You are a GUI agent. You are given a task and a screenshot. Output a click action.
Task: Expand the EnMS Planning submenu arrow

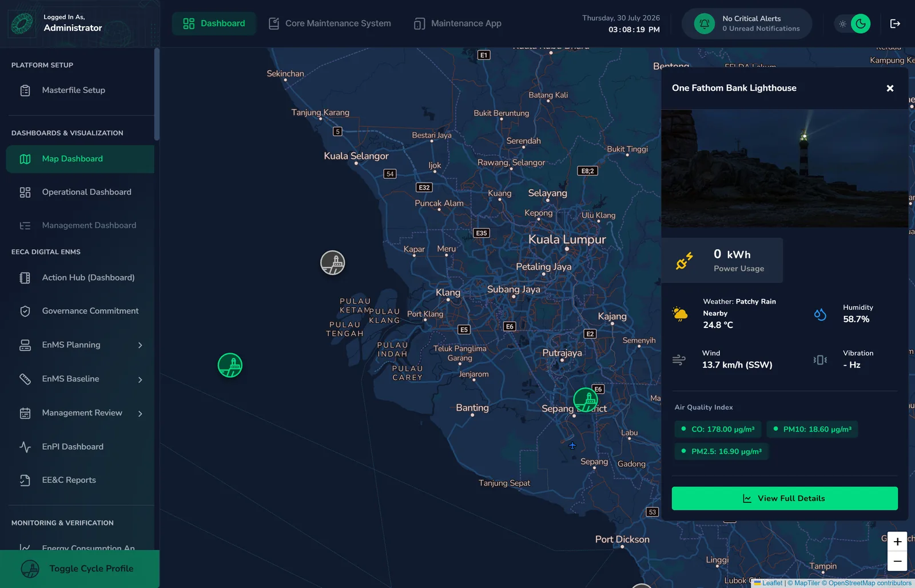coord(140,345)
